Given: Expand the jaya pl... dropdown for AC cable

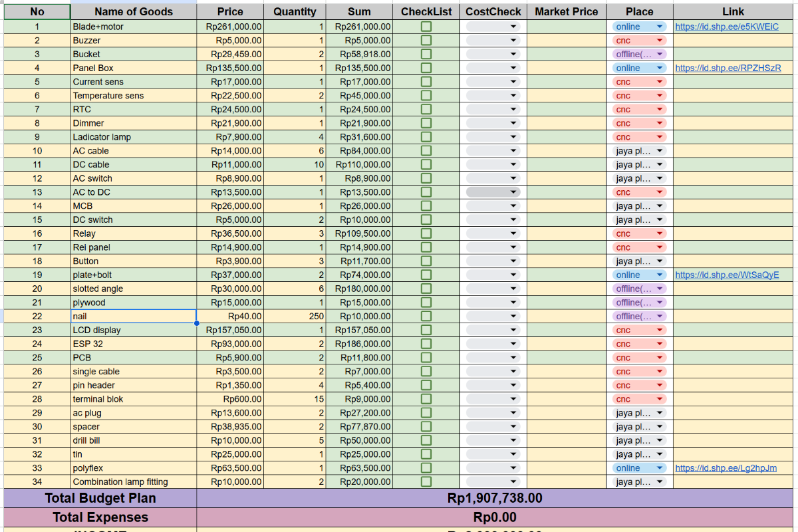Looking at the screenshot, I should click(639, 151).
